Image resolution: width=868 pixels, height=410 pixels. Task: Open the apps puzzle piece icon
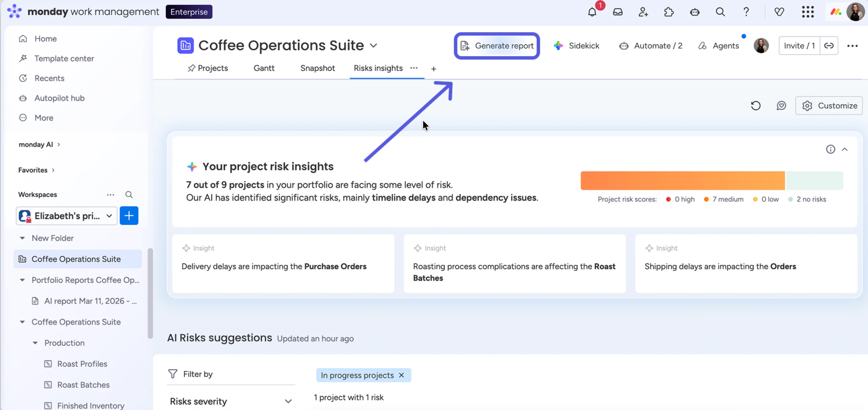669,12
